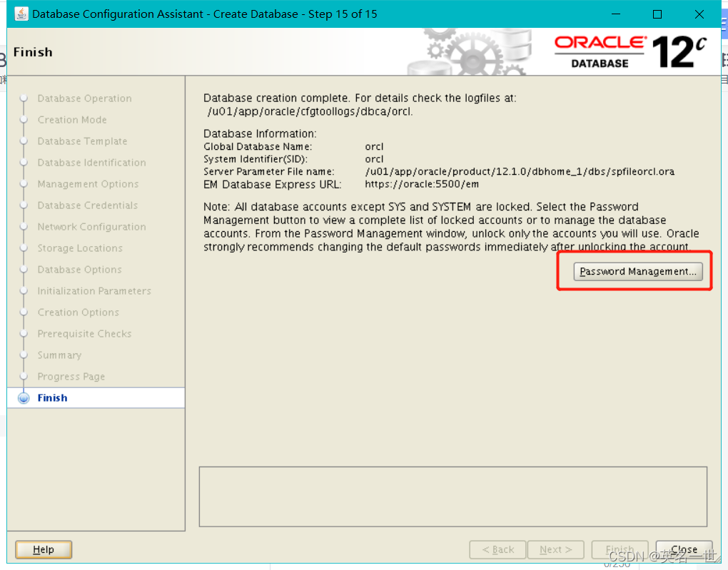
Task: Select the Database Template step
Action: pos(82,141)
